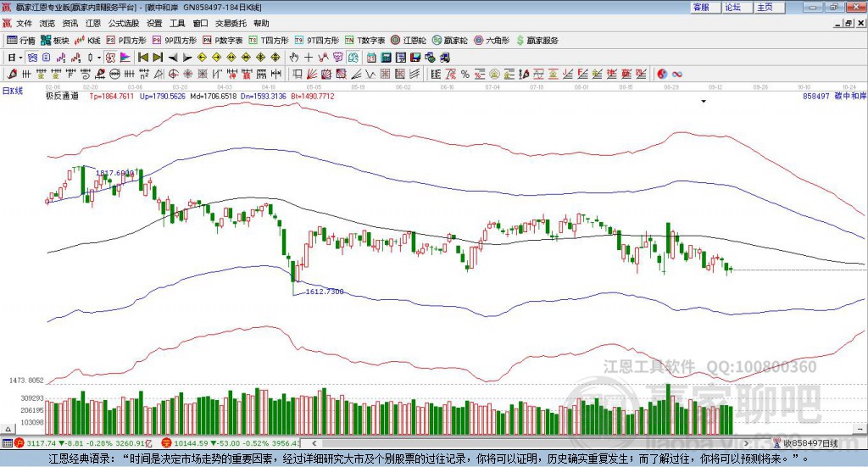868x467 pixels.
Task: Select the crosshair cursor tool
Action: point(309,58)
